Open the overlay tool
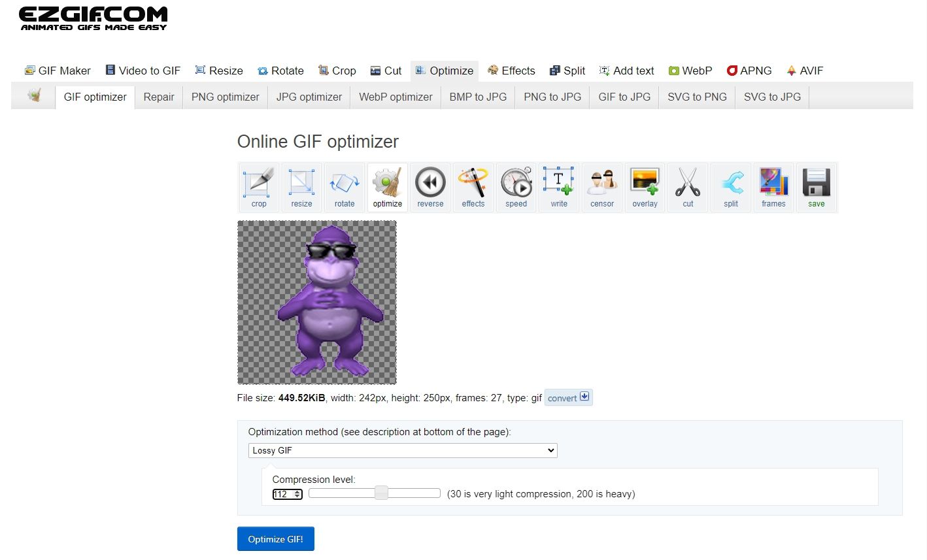Screen dimensions: 927x560 coord(645,187)
